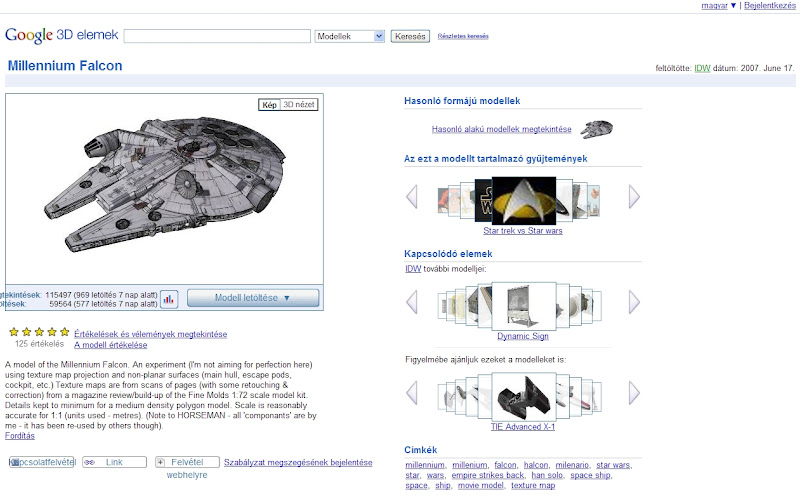Switch to the 3D nézet tab
This screenshot has width=800, height=504.
point(299,105)
